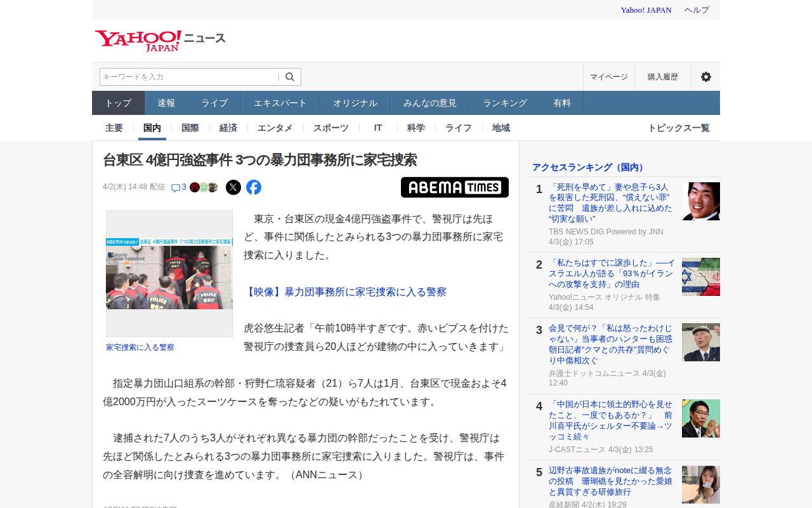Switch to the エンタメ category
The height and width of the screenshot is (508, 812).
(x=275, y=128)
